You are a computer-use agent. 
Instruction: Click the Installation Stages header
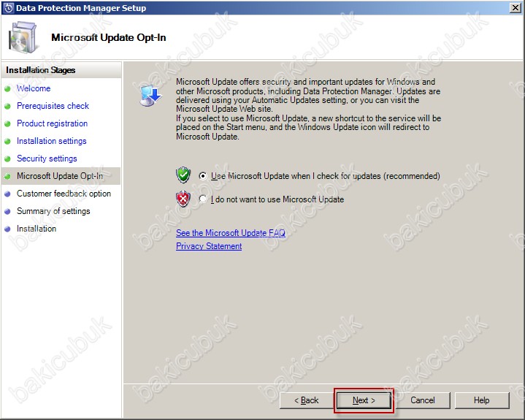[61, 70]
